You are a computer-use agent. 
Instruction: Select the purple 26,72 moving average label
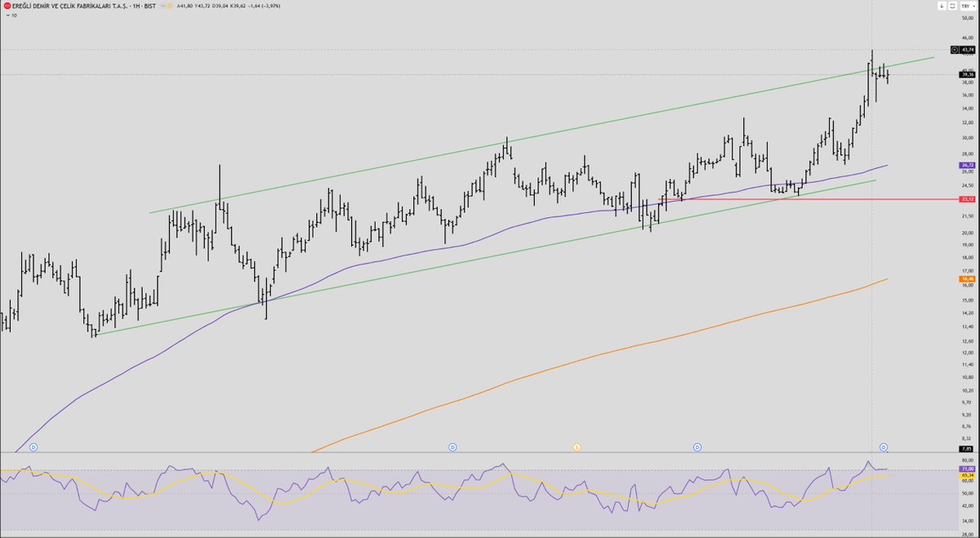[967, 165]
